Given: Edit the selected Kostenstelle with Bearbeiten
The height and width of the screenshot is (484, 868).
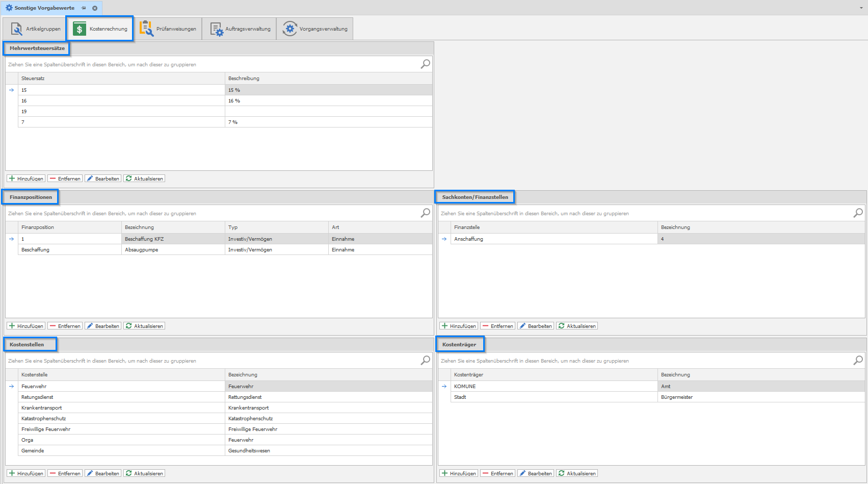Looking at the screenshot, I should [103, 473].
